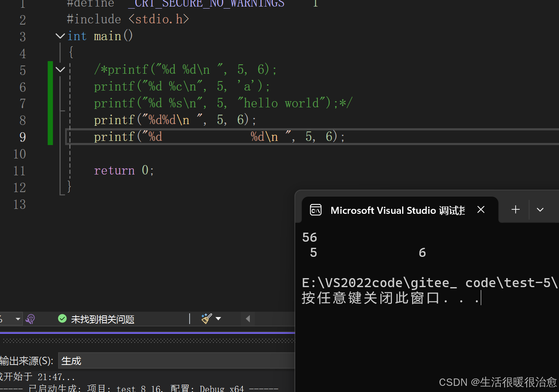Click the return 0; statement
The image size is (559, 392).
point(124,170)
